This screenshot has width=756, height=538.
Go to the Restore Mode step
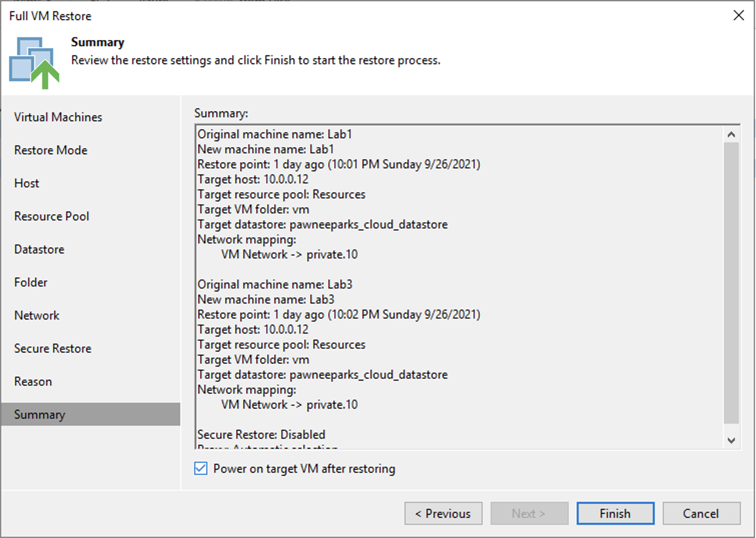point(51,150)
